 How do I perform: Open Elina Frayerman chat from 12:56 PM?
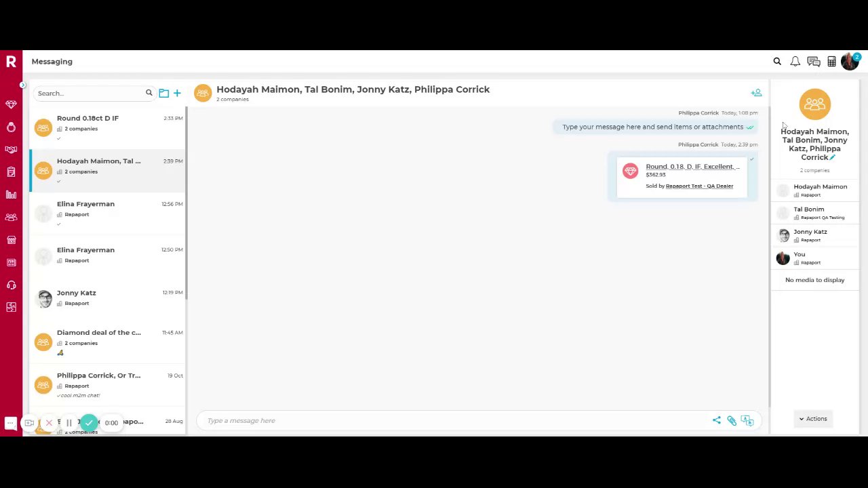pos(107,213)
